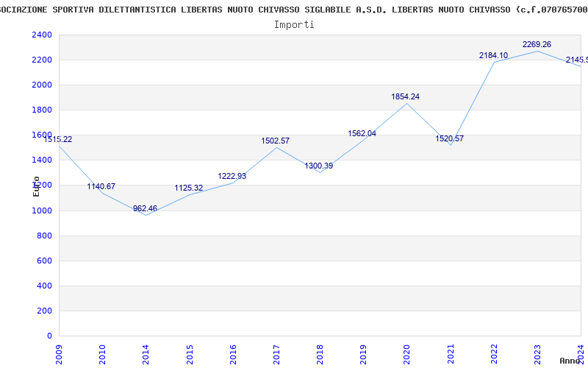The width and height of the screenshot is (588, 368).
Task: Click the 2269.26 maximum value label
Action: click(x=537, y=44)
